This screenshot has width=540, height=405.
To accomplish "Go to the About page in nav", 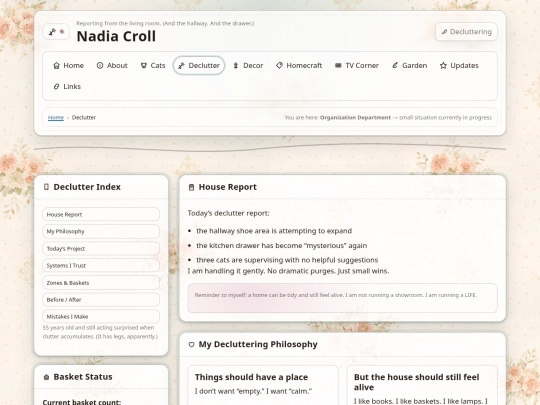I will (x=112, y=65).
